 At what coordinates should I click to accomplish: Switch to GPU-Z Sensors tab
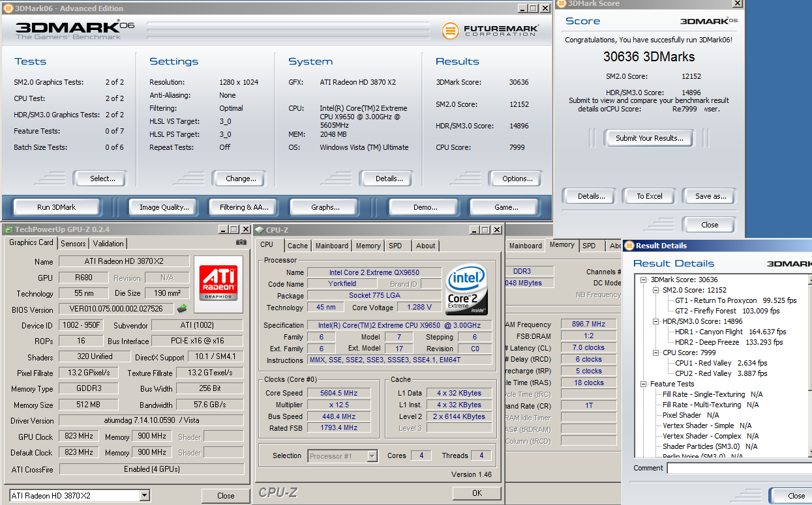tap(73, 244)
